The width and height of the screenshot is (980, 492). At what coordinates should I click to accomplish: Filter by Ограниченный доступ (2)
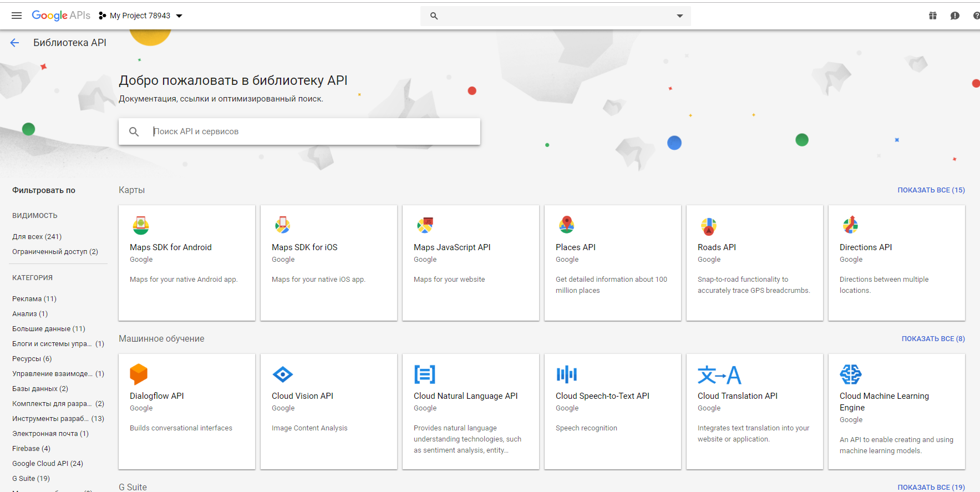pos(55,252)
